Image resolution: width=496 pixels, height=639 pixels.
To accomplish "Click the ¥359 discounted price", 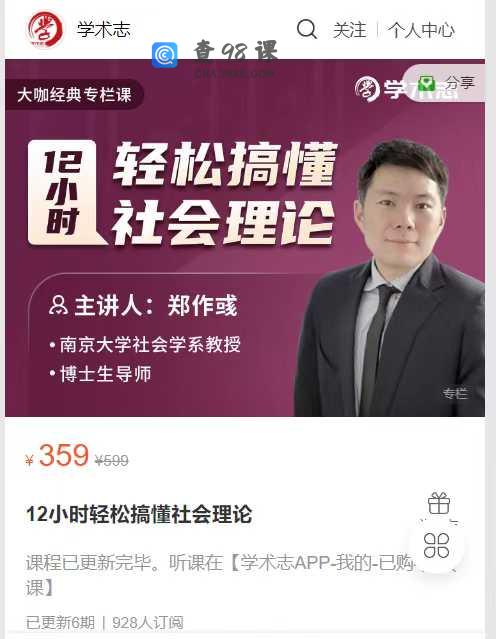I will coord(57,456).
